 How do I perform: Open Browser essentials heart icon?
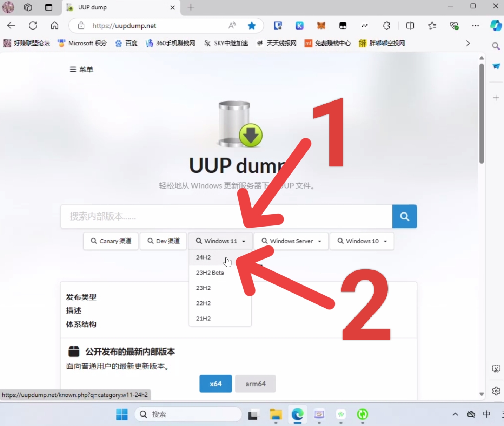(454, 26)
